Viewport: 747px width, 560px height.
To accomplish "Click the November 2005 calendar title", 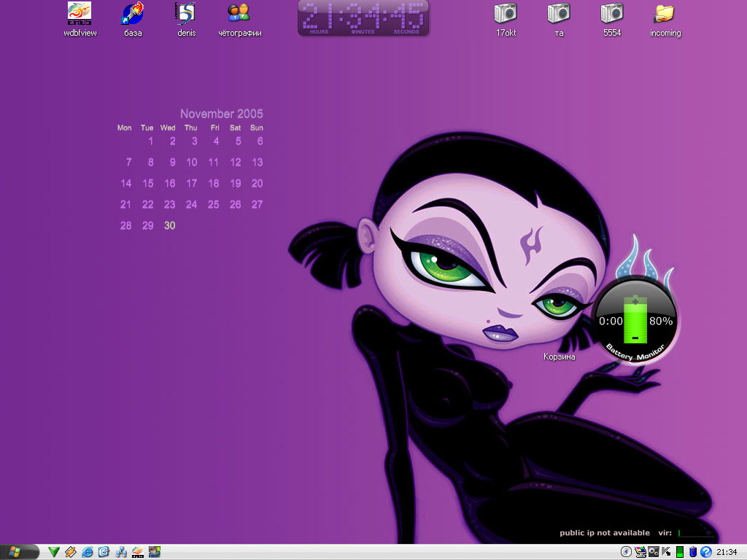I will (222, 114).
